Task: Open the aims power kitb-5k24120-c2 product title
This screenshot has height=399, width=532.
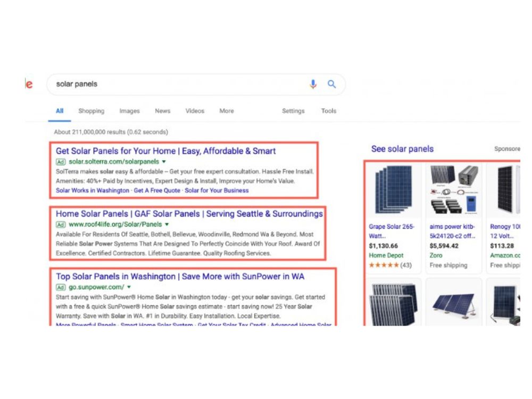Action: pos(452,231)
